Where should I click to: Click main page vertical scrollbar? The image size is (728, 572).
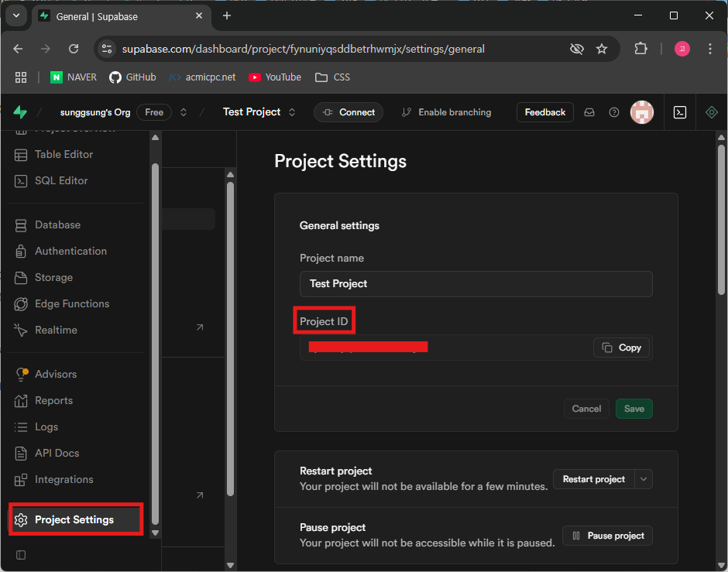coord(721,219)
